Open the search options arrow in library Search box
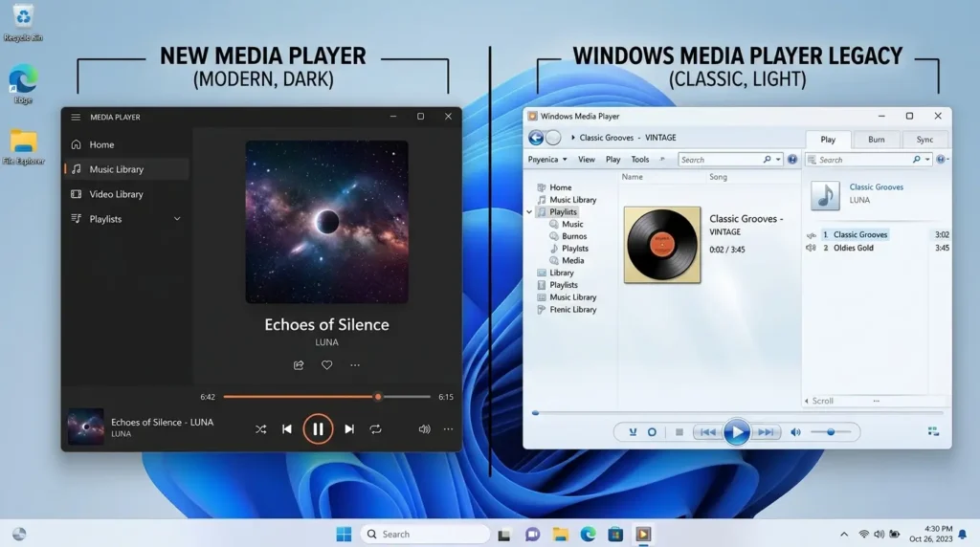The image size is (980, 547). [x=778, y=160]
